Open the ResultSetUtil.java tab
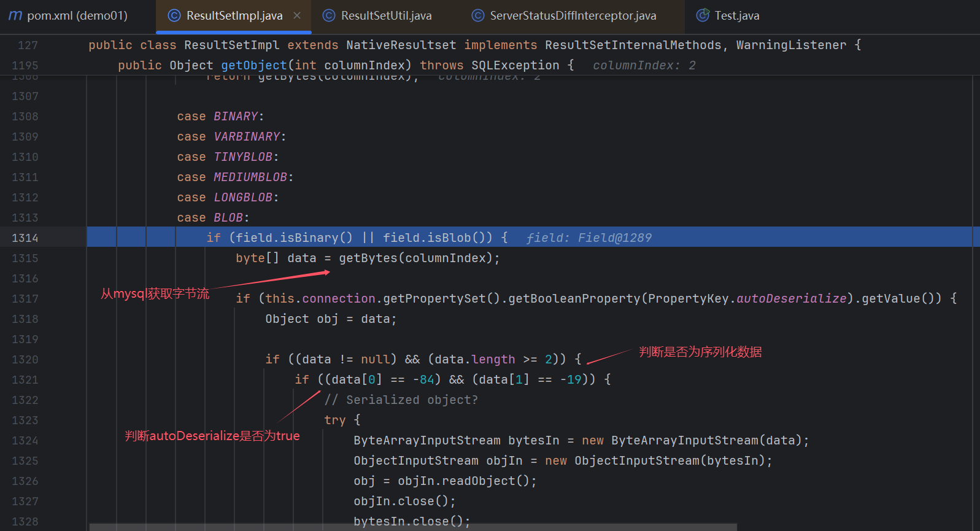This screenshot has width=980, height=531. coord(386,15)
